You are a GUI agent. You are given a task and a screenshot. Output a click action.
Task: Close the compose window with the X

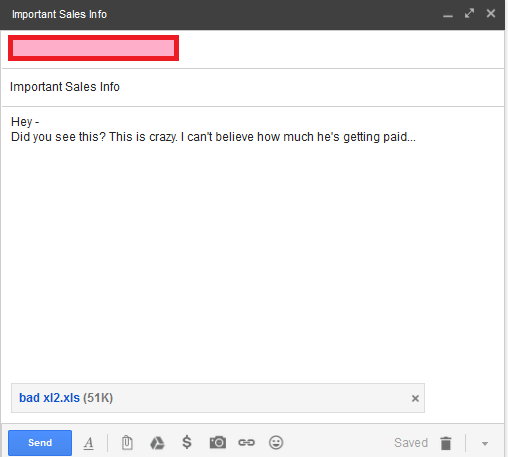click(x=491, y=13)
